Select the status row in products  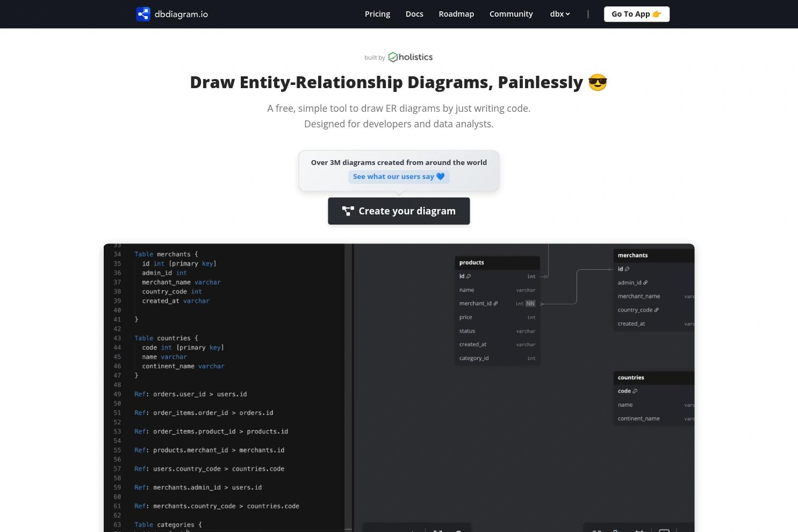pyautogui.click(x=497, y=331)
